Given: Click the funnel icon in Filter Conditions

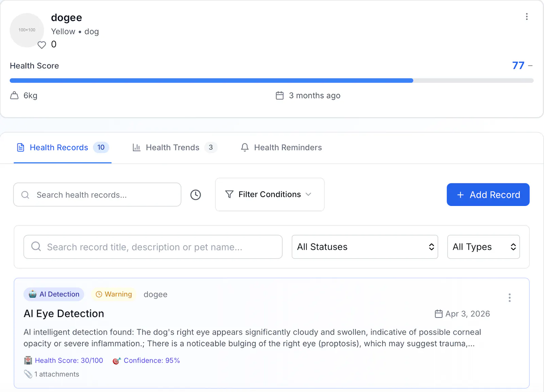Looking at the screenshot, I should (230, 194).
